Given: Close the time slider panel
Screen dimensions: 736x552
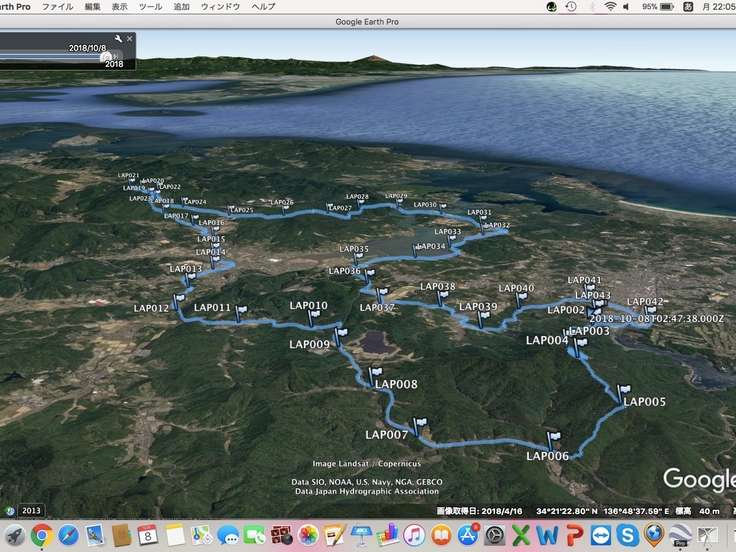Looking at the screenshot, I should pos(129,39).
